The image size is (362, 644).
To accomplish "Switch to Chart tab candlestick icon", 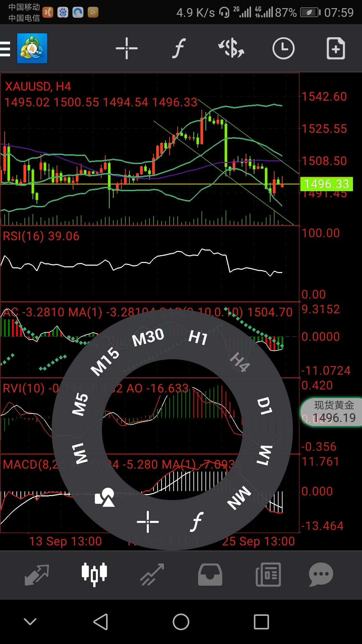I will [95, 575].
